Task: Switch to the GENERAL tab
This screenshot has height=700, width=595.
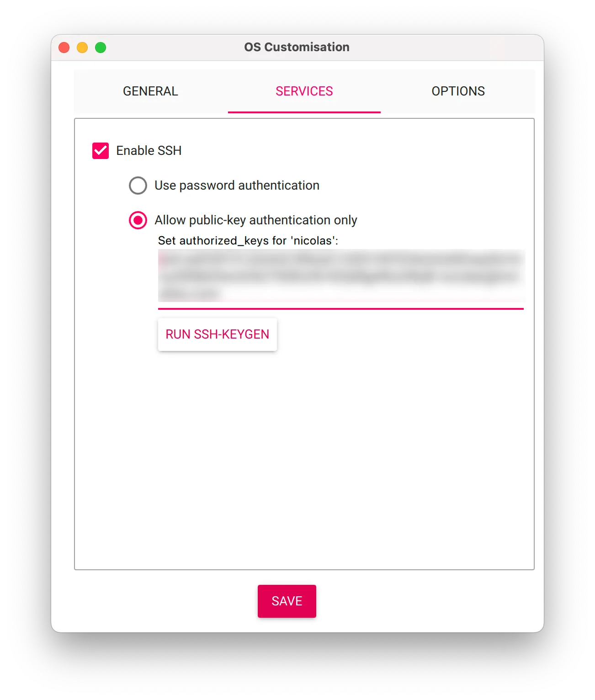Action: click(x=150, y=91)
